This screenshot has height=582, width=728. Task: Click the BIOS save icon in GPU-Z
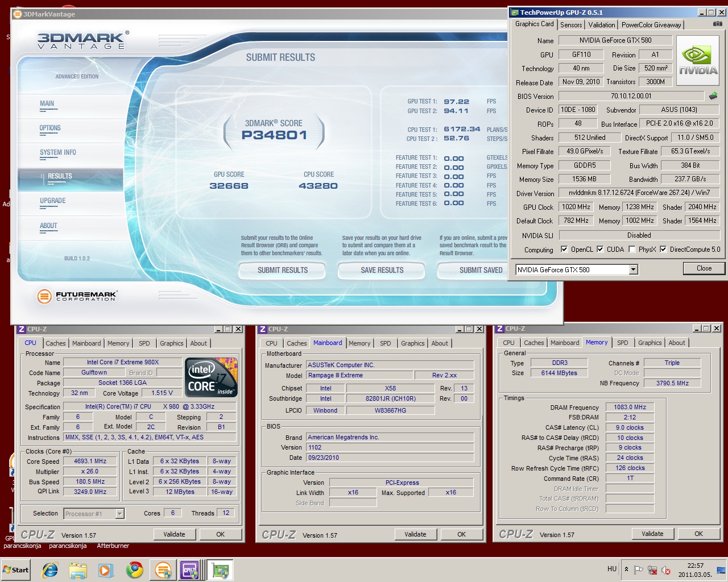(x=713, y=96)
